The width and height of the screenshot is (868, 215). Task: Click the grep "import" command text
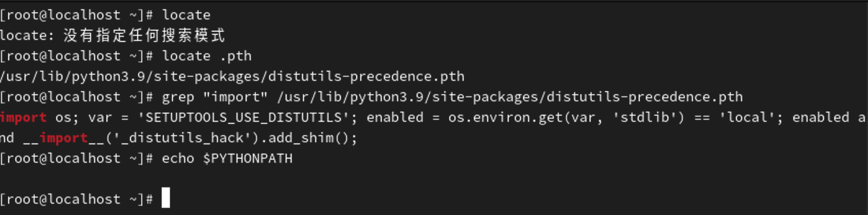(214, 97)
